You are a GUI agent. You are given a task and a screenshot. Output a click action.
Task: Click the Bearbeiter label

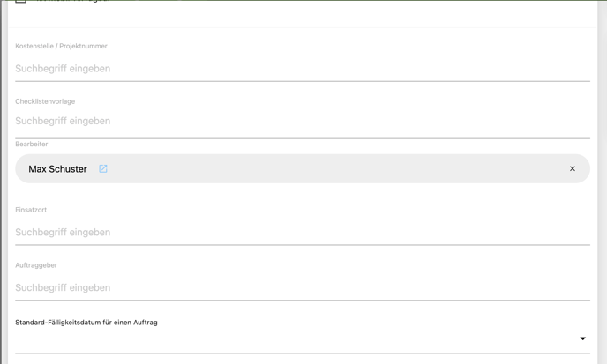coord(32,144)
